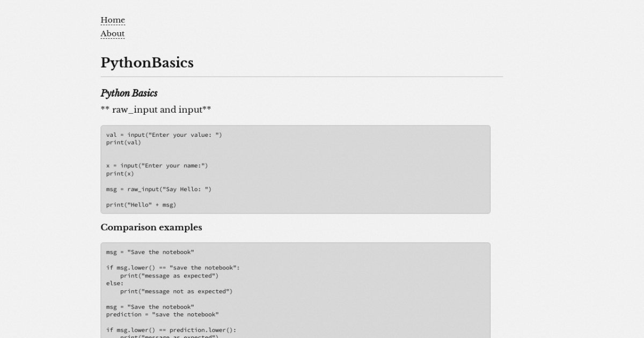Click the msg.lower() == prediction.lower() line
Image resolution: width=644 pixels, height=338 pixels.
tap(171, 330)
